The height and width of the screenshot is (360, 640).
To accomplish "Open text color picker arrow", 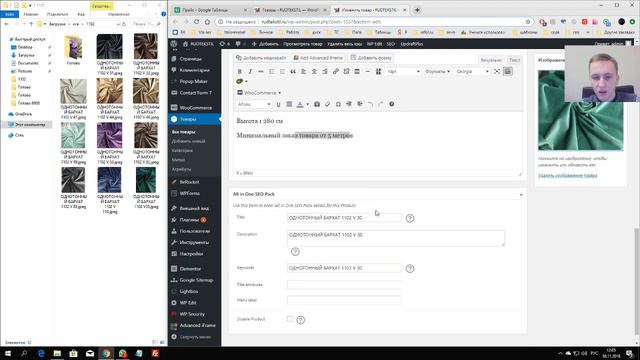I will click(307, 104).
